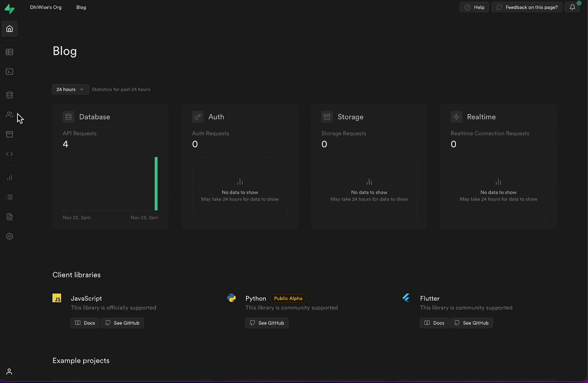Open the Database section in sidebar

point(10,95)
